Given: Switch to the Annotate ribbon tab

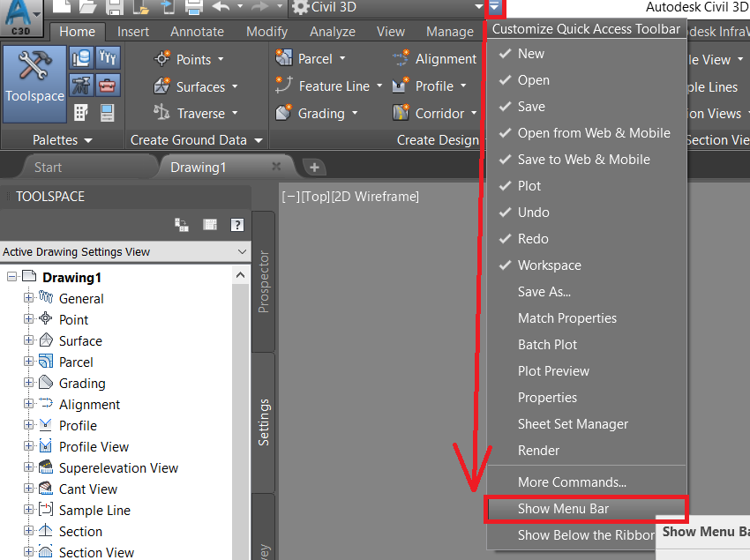Looking at the screenshot, I should point(197,32).
